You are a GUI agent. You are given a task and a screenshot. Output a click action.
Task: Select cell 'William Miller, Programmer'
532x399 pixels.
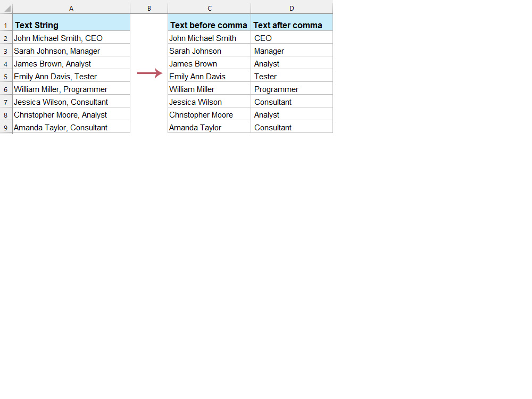click(71, 88)
